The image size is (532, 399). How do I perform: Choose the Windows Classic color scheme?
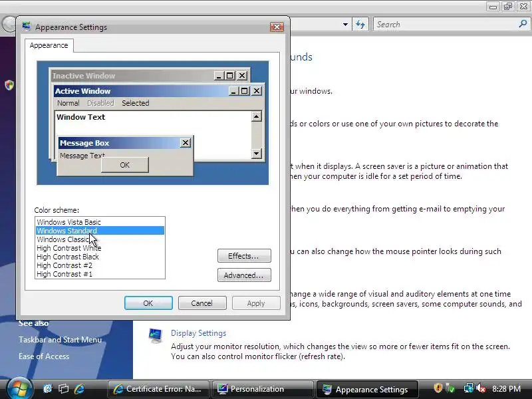(x=100, y=239)
